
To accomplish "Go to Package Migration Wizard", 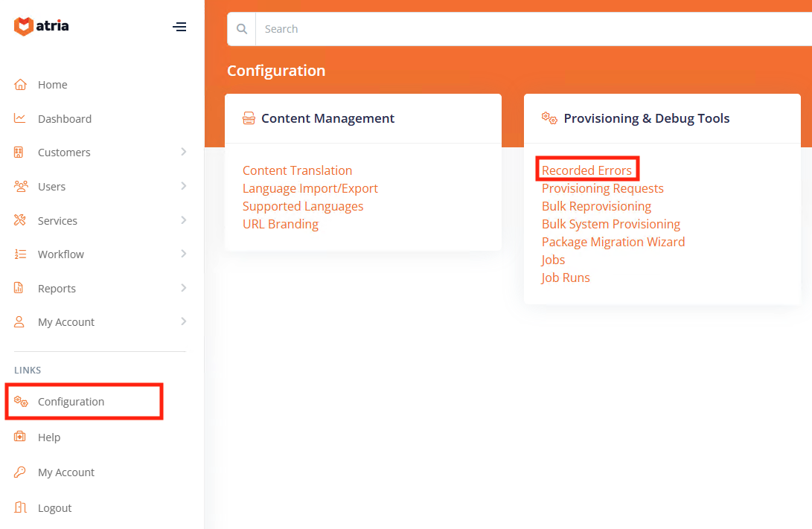I will click(x=613, y=242).
